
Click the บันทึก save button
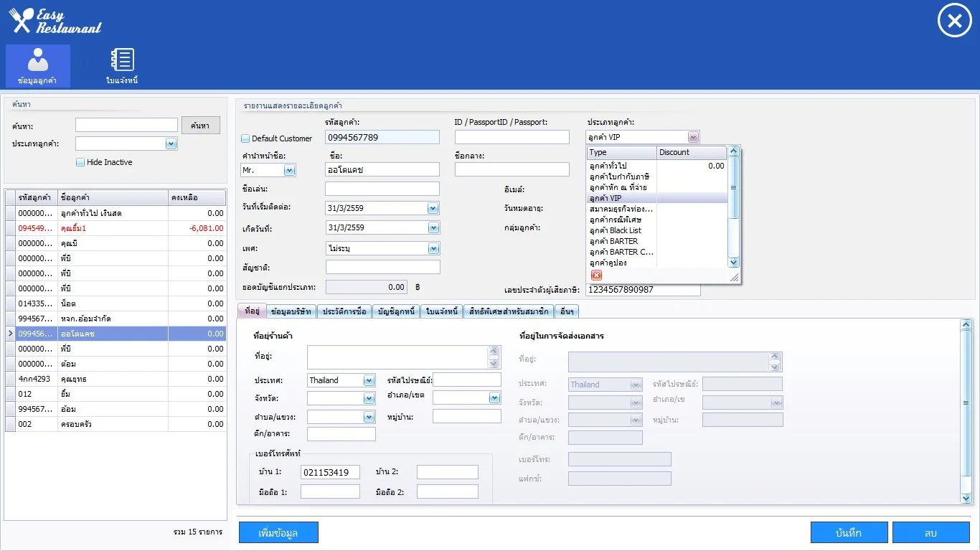coord(849,532)
